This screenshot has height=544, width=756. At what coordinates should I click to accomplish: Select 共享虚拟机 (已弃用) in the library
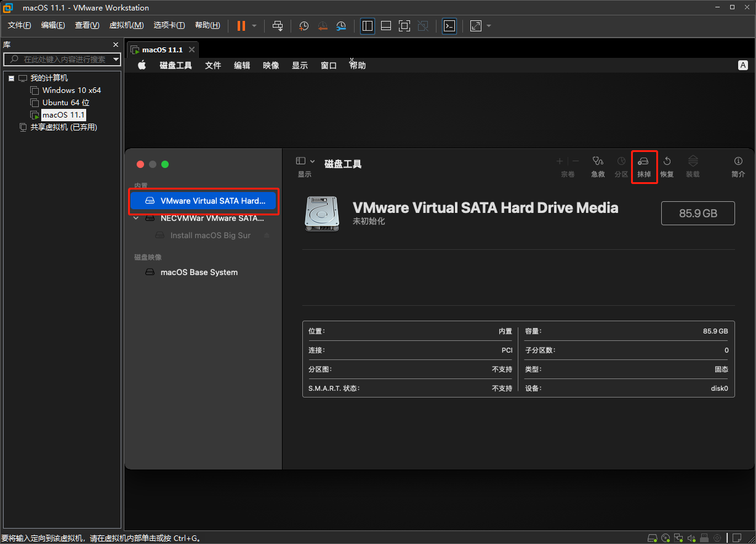pyautogui.click(x=64, y=127)
